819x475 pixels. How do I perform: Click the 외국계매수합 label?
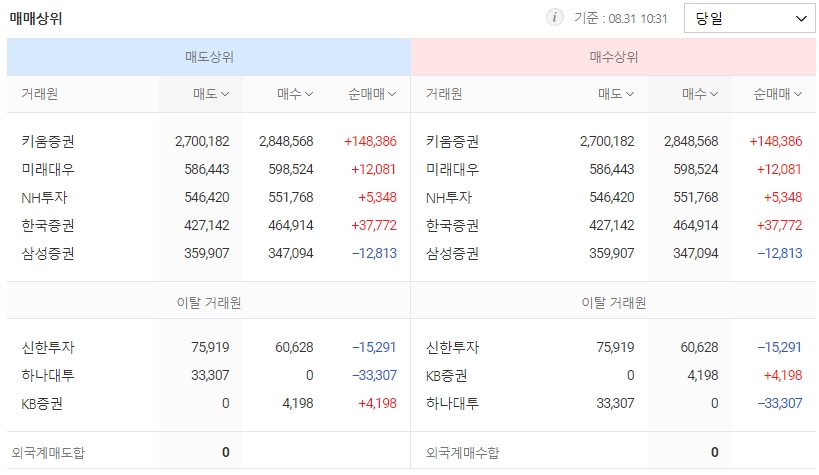coord(462,453)
